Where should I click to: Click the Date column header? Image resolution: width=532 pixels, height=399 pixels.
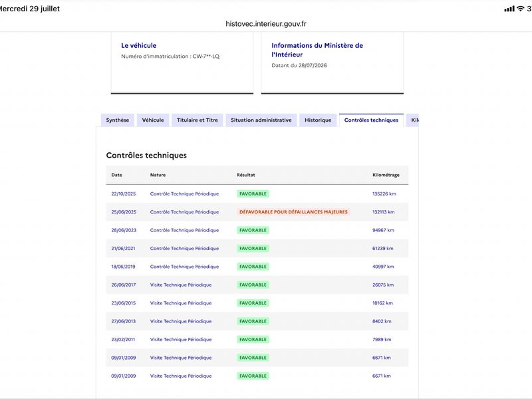[117, 175]
